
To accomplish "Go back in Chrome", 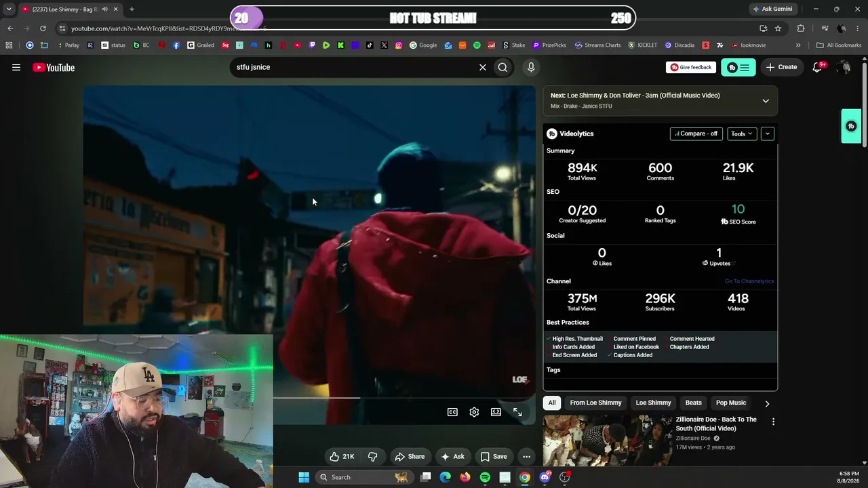I will coord(10,28).
